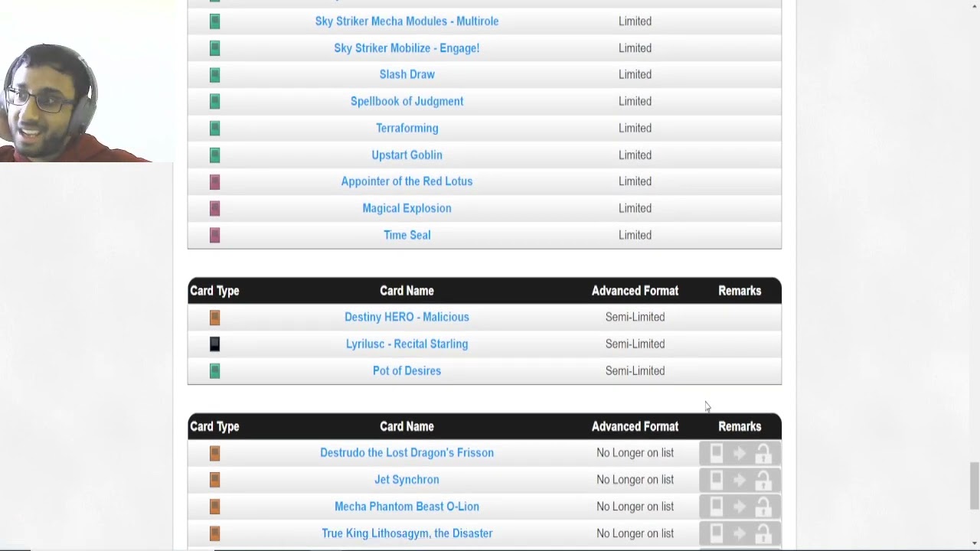Open the Pot of Desires link

[x=407, y=370]
